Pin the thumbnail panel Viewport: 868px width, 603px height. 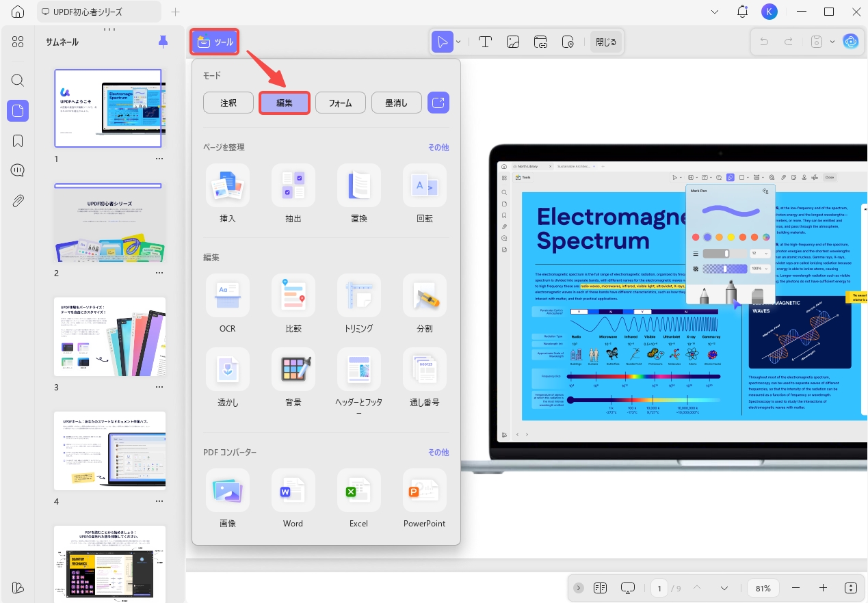[x=163, y=42]
